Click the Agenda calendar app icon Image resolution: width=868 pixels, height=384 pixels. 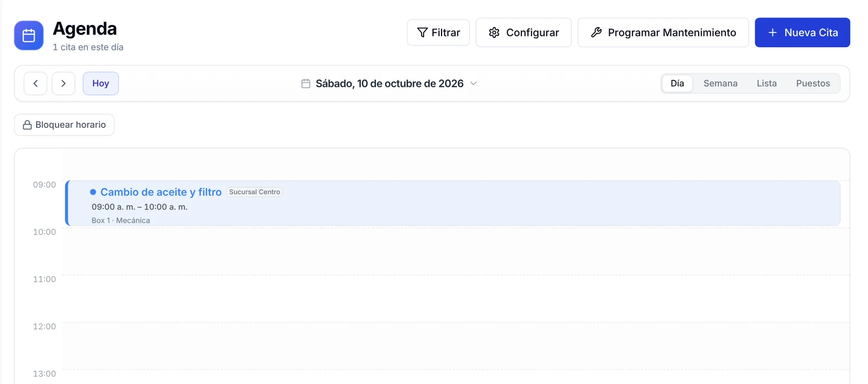pos(29,35)
